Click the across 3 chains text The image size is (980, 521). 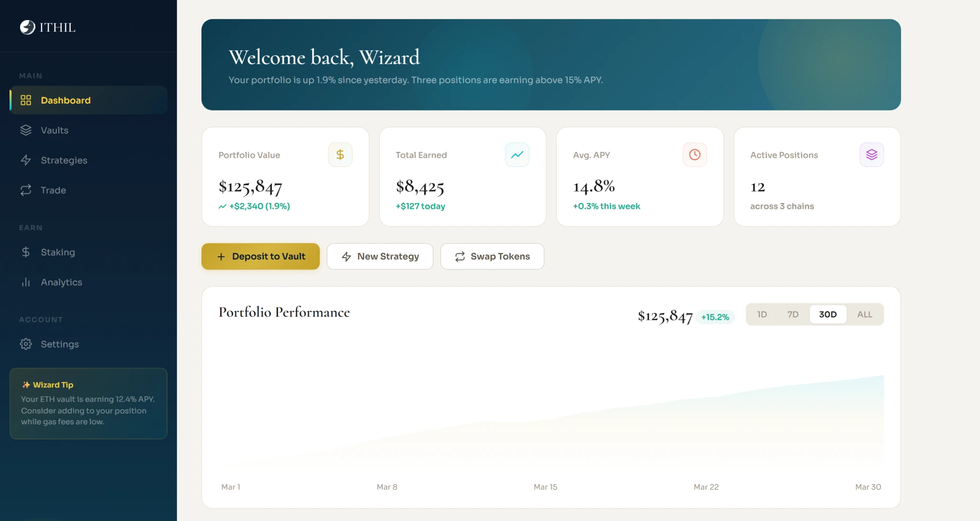tap(782, 206)
